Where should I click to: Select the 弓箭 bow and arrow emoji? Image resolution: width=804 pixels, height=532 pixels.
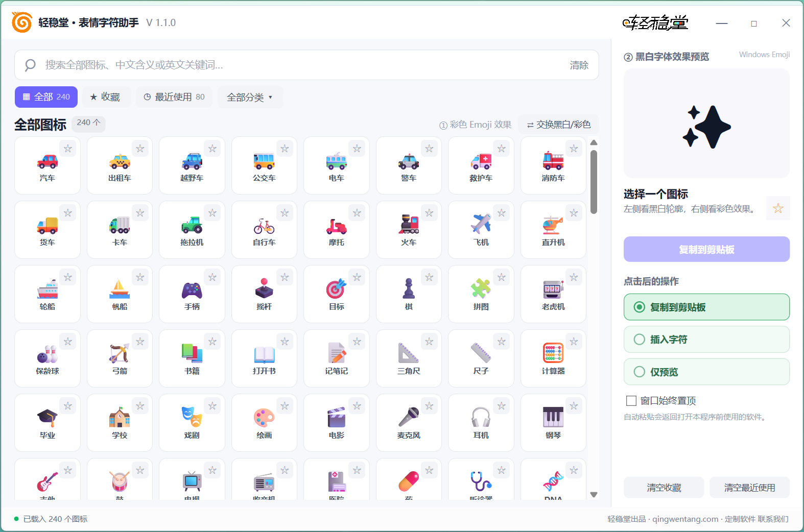click(120, 358)
